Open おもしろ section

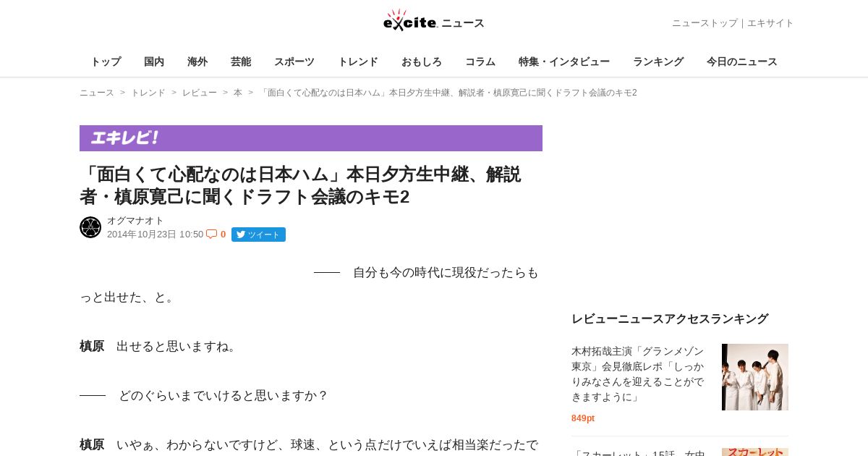pos(422,62)
